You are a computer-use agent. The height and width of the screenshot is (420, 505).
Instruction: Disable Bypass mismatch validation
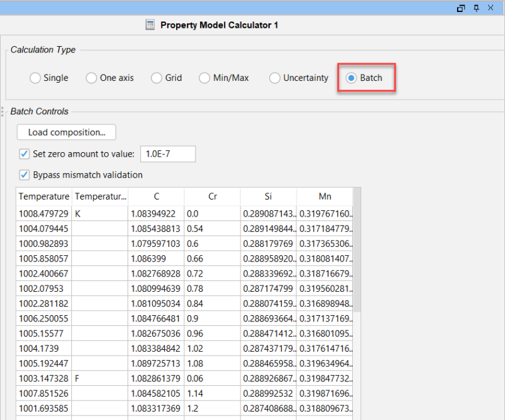[x=24, y=175]
